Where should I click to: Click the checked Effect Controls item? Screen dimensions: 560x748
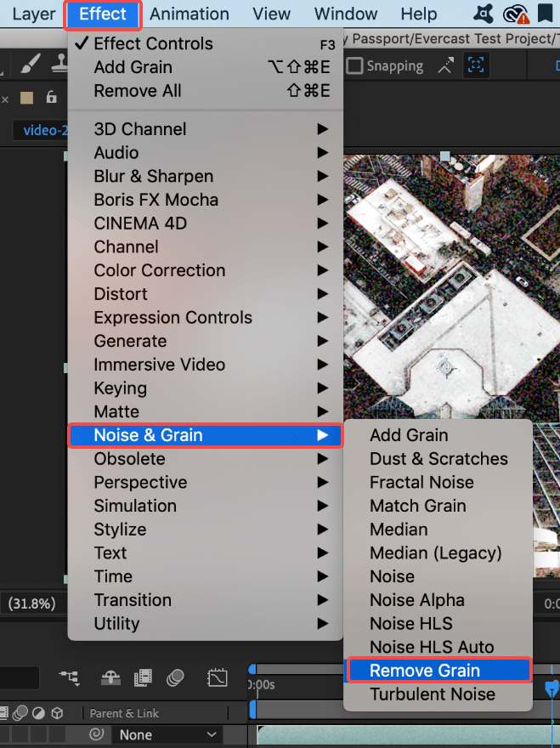tap(153, 43)
